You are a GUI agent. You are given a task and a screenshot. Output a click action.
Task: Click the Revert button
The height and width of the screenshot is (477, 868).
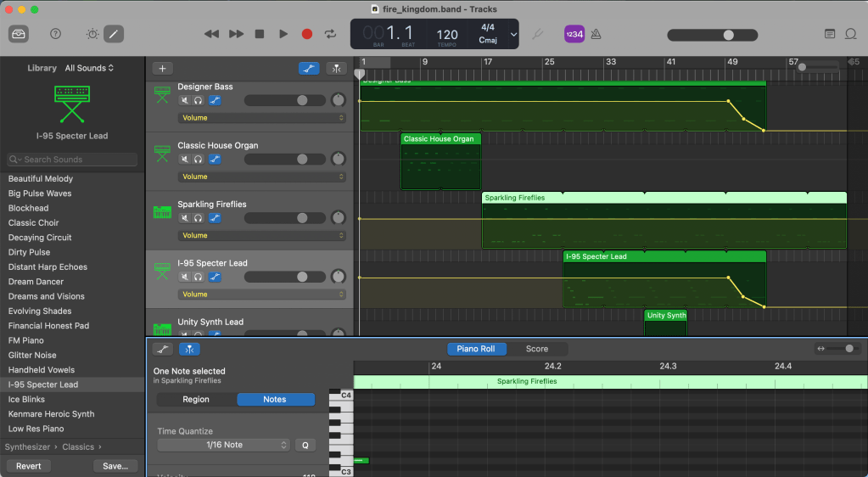(29, 466)
